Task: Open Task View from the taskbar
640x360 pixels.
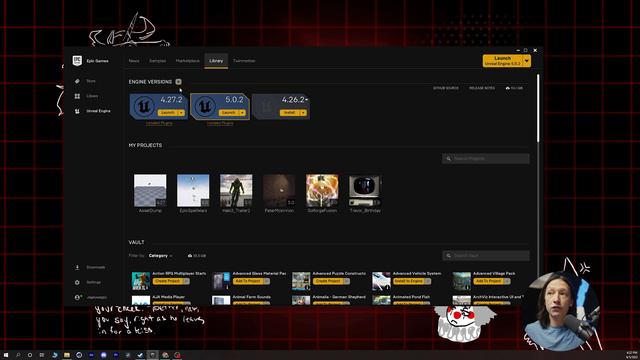Action: (x=42, y=355)
